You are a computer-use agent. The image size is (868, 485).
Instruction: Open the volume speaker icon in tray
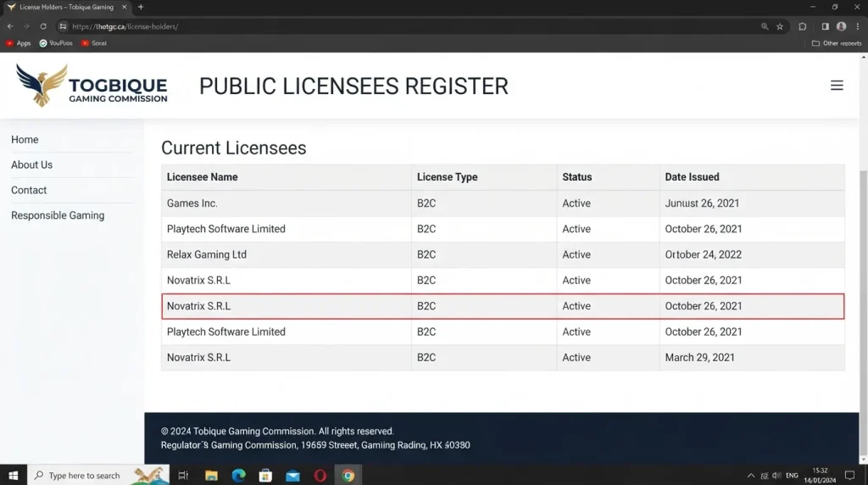click(x=776, y=475)
